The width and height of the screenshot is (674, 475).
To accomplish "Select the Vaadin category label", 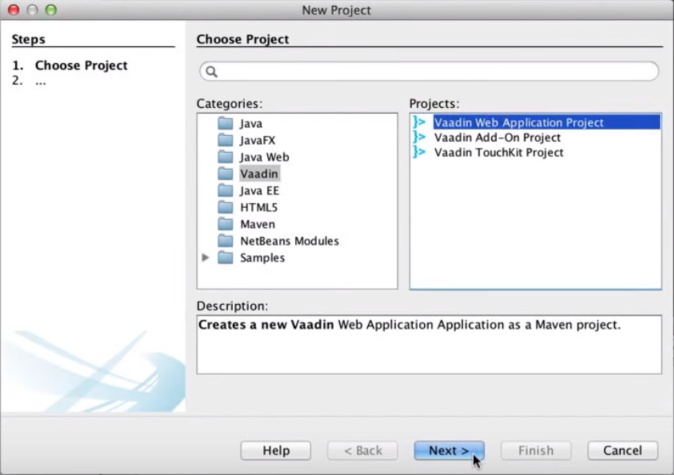I will [259, 174].
